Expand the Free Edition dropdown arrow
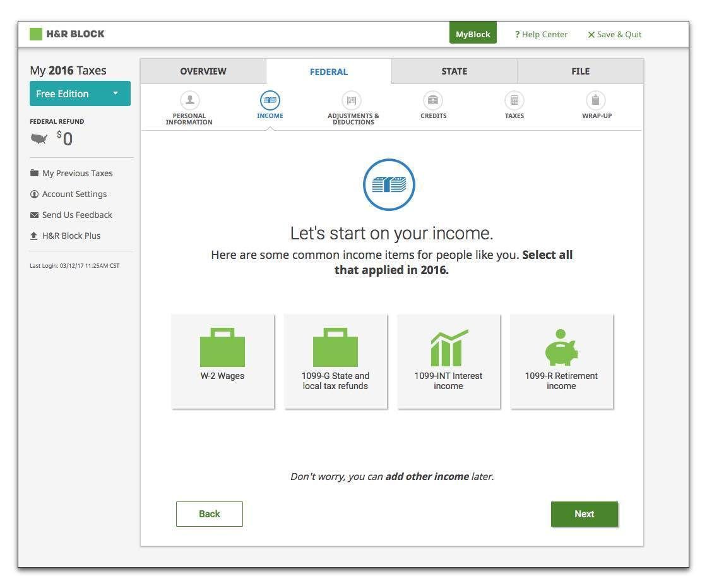The height and width of the screenshot is (588, 707). [116, 93]
